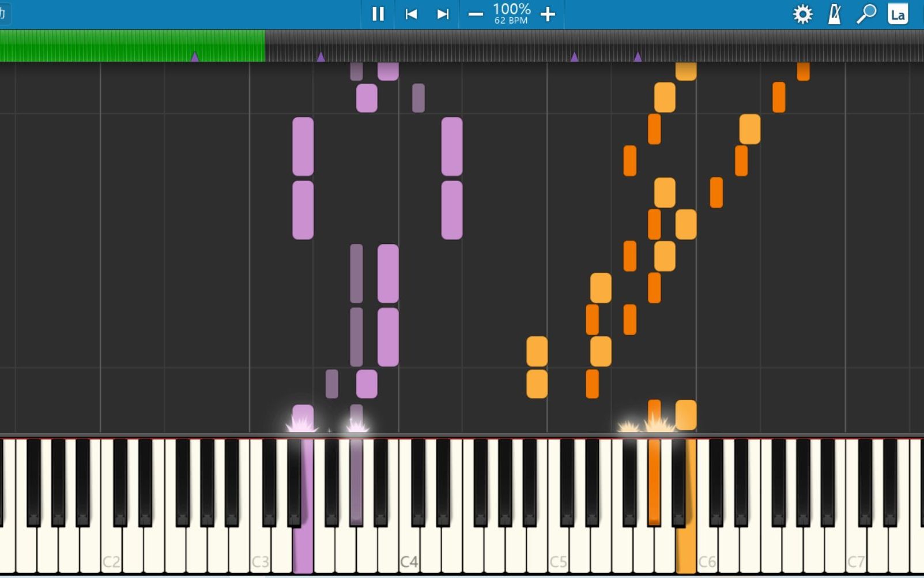Viewport: 924px width, 578px height.
Task: Play the C2 piano key
Action: click(x=111, y=548)
